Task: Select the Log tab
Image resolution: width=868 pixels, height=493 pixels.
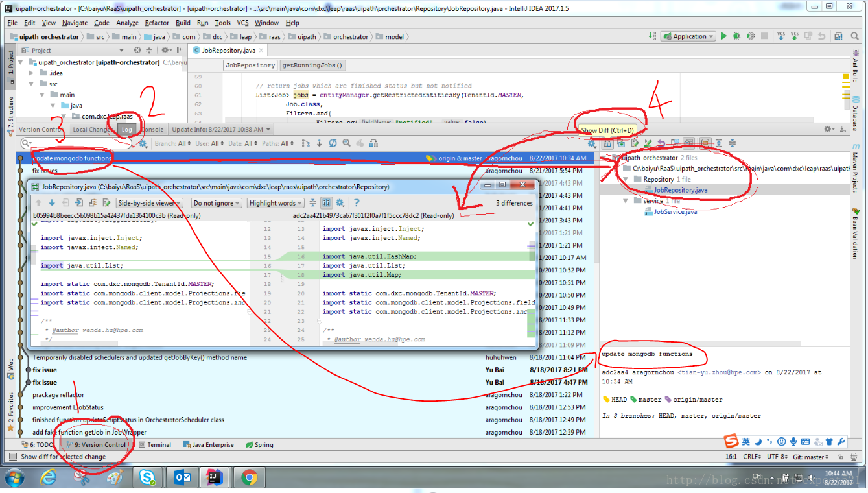Action: point(127,129)
